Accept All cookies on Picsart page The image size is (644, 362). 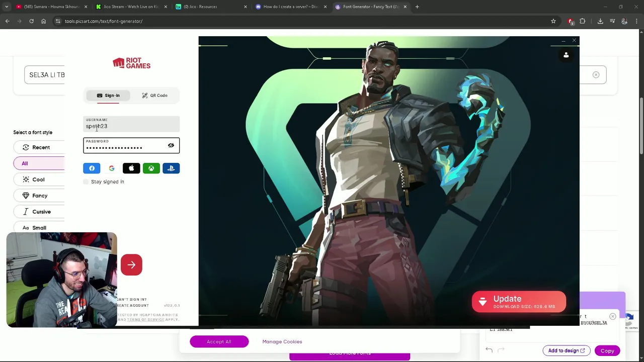(x=219, y=341)
